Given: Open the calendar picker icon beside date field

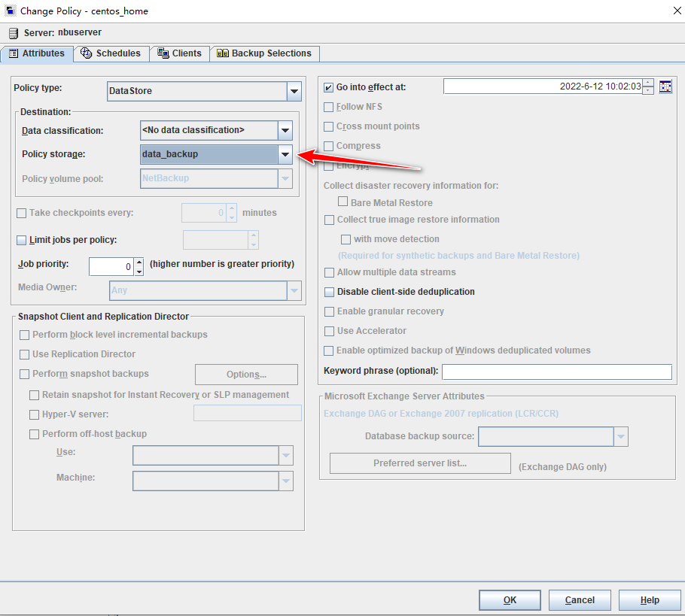Looking at the screenshot, I should 665,86.
